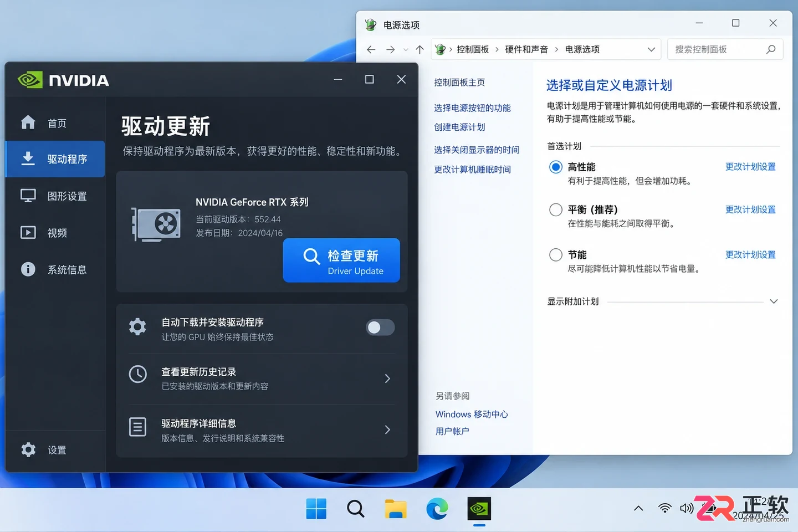798x532 pixels.
Task: Open NVIDIA 设置 gear icon
Action: click(x=28, y=449)
